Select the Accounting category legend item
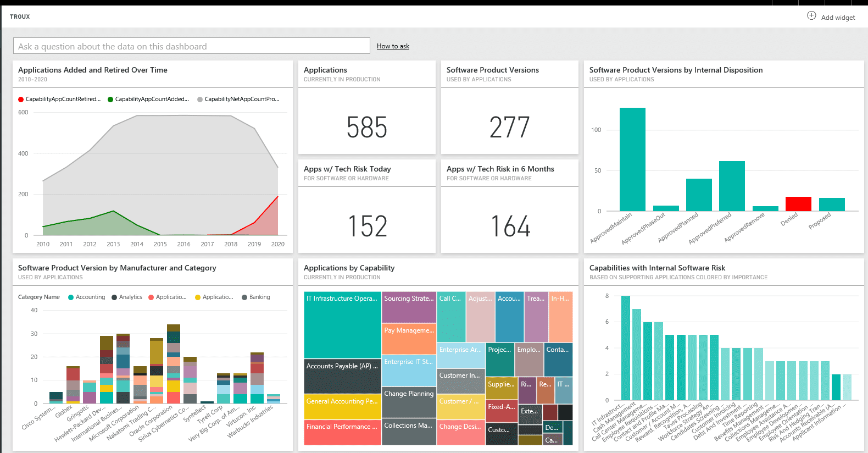The width and height of the screenshot is (868, 453). (86, 297)
